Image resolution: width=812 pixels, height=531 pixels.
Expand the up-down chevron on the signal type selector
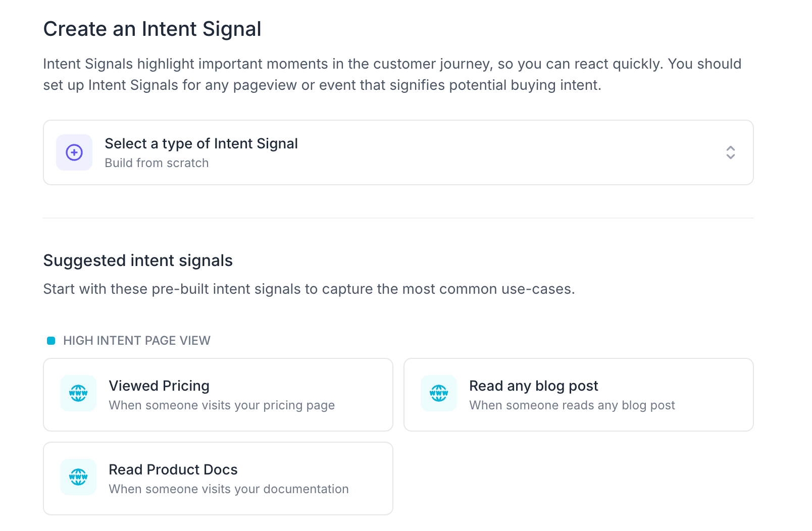point(730,152)
